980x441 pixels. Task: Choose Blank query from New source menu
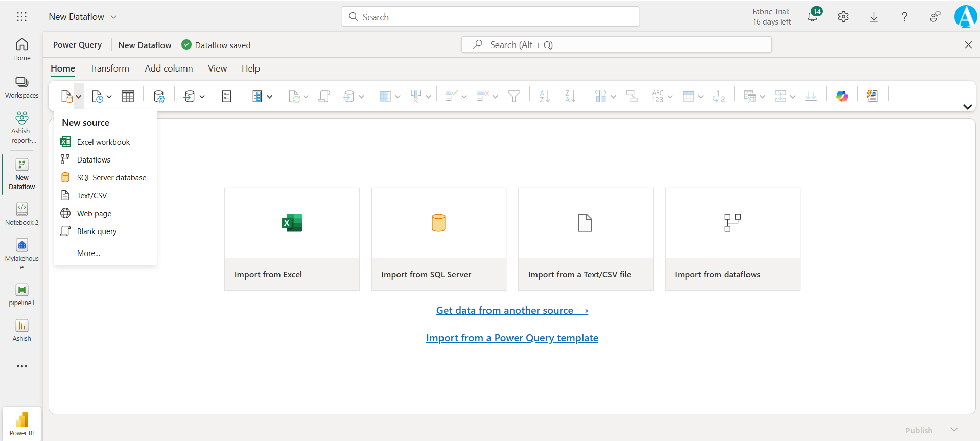97,231
